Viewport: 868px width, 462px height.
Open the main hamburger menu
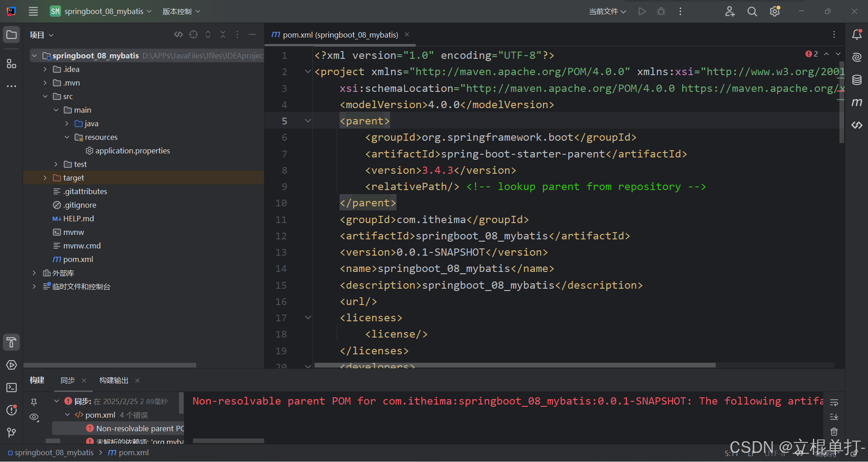pyautogui.click(x=33, y=11)
